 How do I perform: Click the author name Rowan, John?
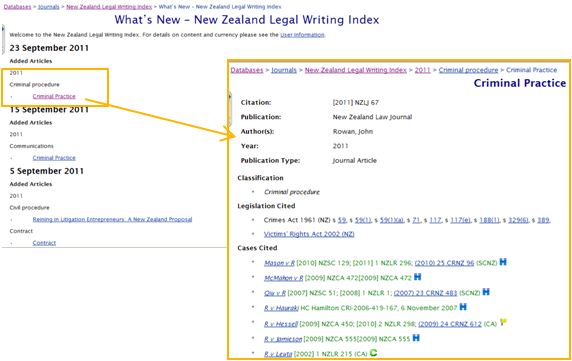click(x=353, y=132)
